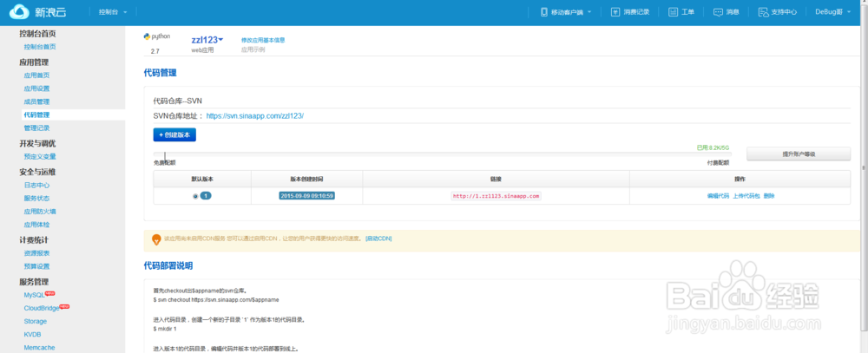Click the storage quota usage bar

coord(443,154)
